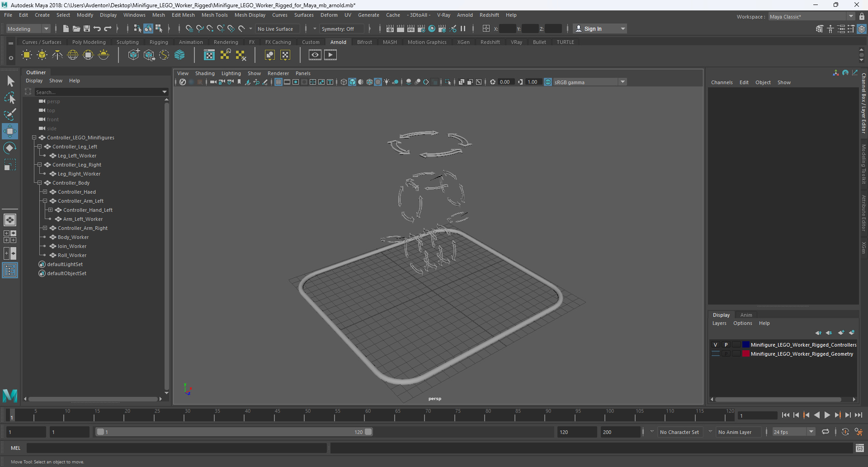Redo action arrow
Screen dimensions: 868x467
(108, 29)
